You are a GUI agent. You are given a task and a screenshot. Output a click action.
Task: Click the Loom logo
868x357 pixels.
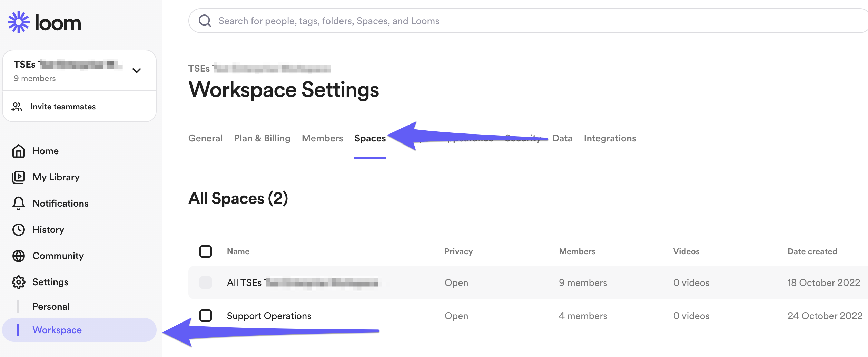[44, 22]
